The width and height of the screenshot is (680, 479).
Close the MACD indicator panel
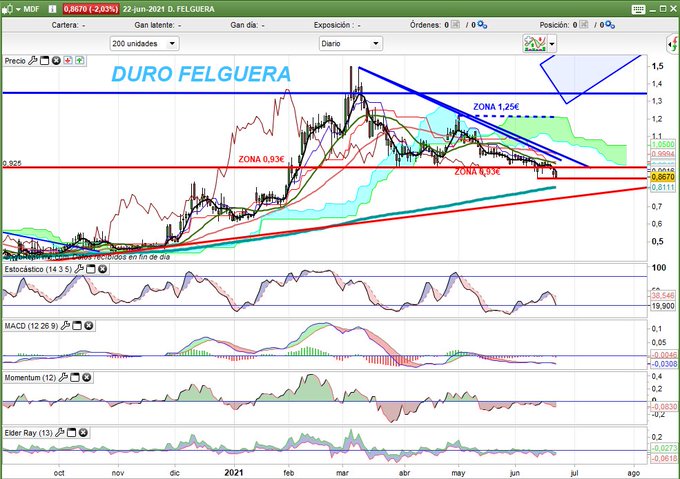pyautogui.click(x=88, y=326)
